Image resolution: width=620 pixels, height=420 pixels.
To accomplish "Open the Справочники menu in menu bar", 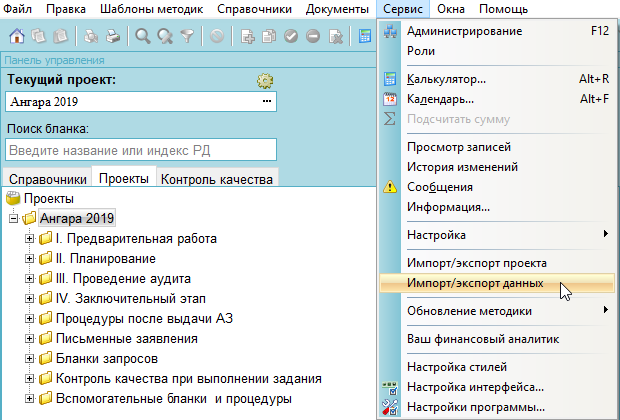I will point(254,9).
